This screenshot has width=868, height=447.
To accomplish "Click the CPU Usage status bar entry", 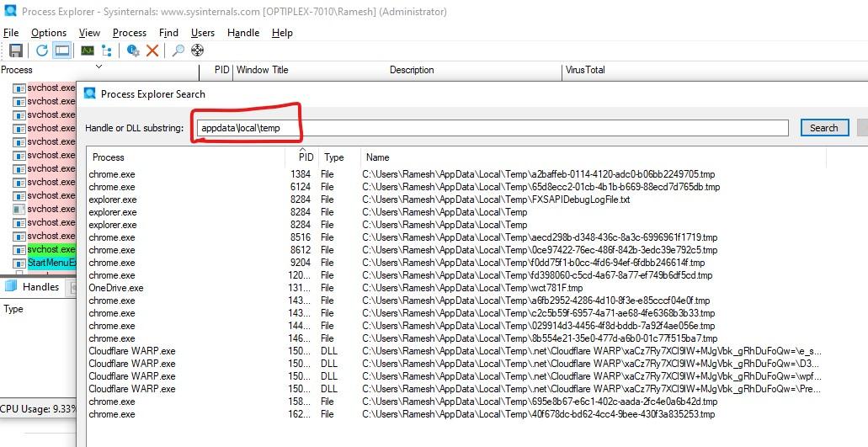I will pos(38,409).
